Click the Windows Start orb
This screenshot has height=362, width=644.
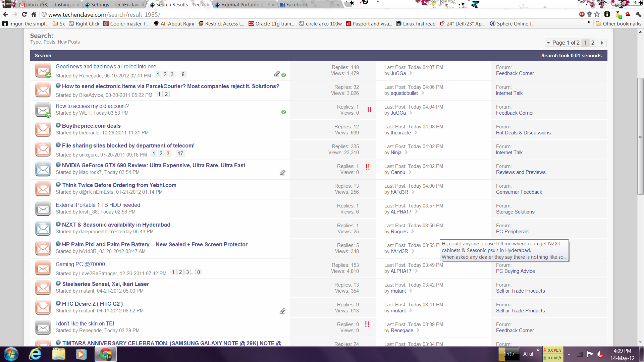[x=11, y=354]
